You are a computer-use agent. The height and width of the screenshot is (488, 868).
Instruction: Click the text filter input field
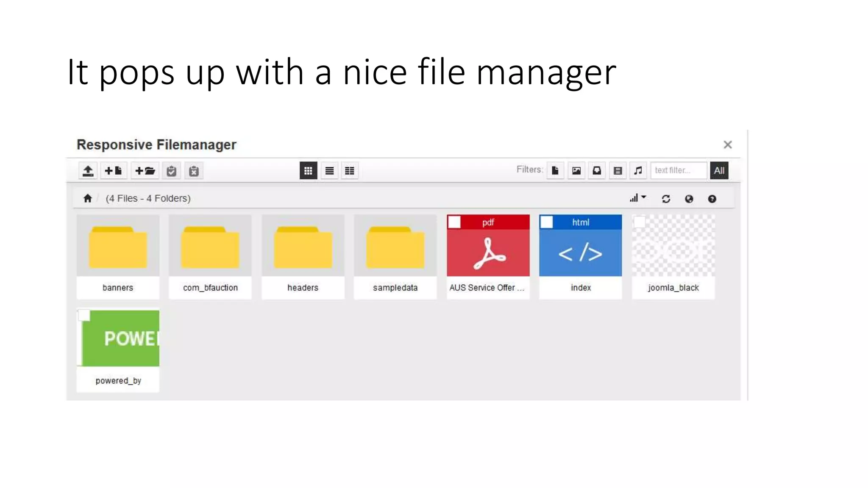679,171
